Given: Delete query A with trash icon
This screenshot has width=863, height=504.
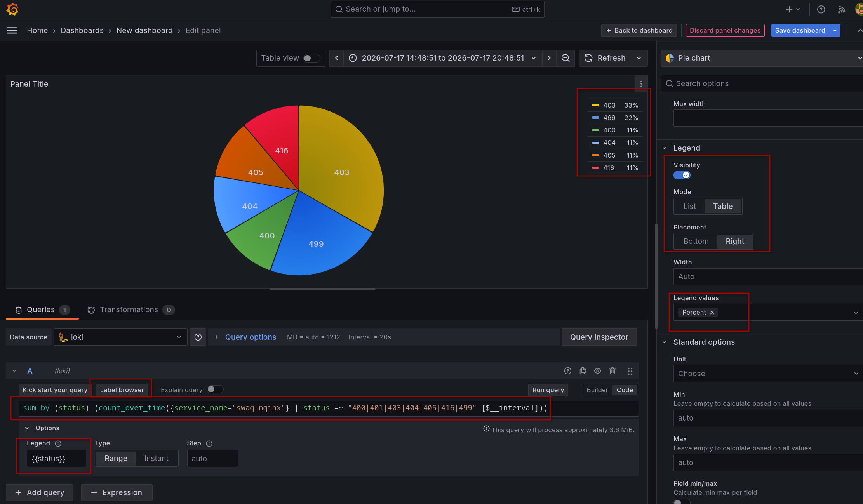Looking at the screenshot, I should click(612, 371).
